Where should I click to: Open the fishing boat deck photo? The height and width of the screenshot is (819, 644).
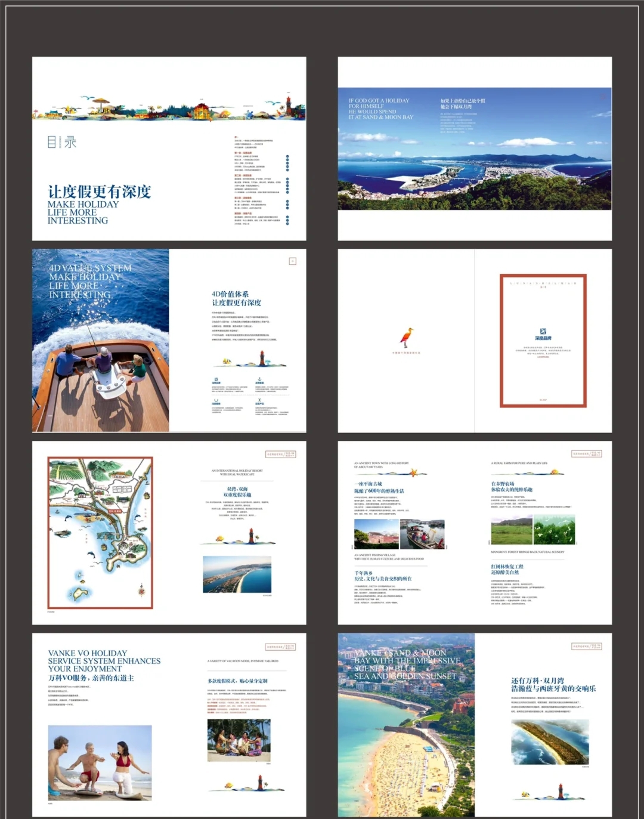pos(101,341)
